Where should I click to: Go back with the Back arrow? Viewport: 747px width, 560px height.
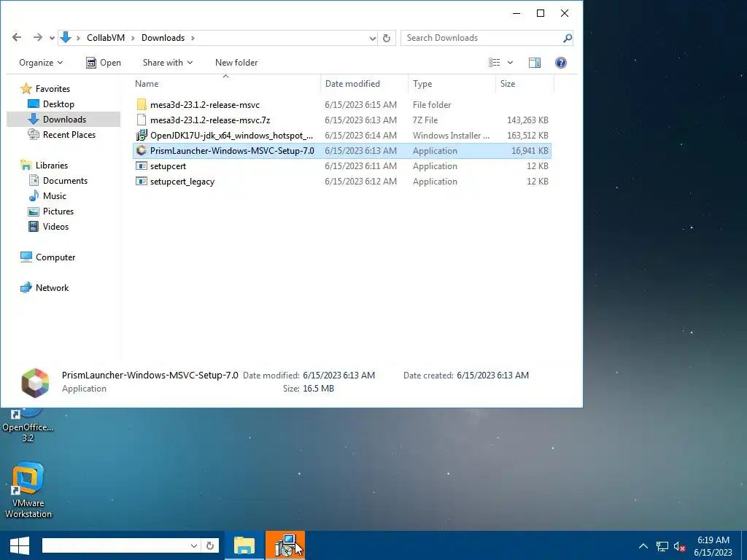tap(17, 38)
